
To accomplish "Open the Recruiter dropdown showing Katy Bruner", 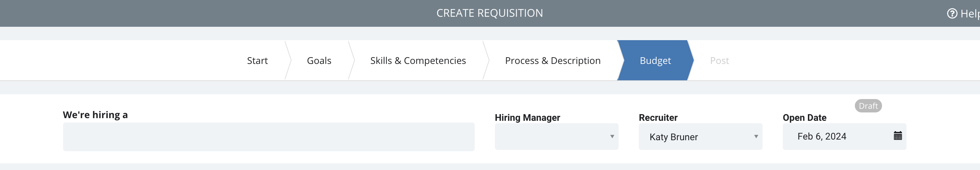I will point(700,137).
